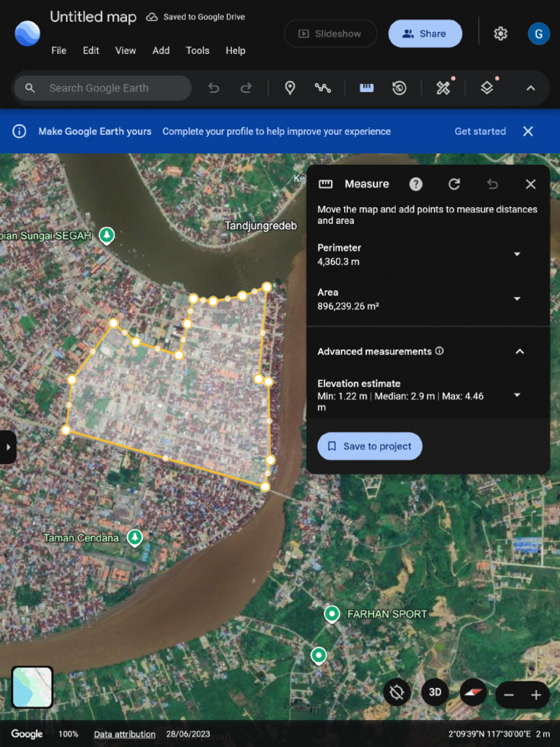Restart the measurement with refresh icon

pos(454,184)
